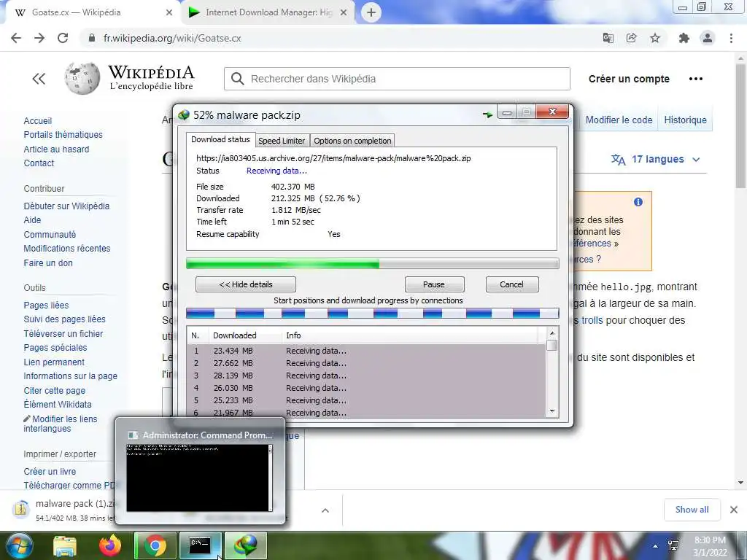
Task: Switch to Command Prompt on the taskbar
Action: 200,545
